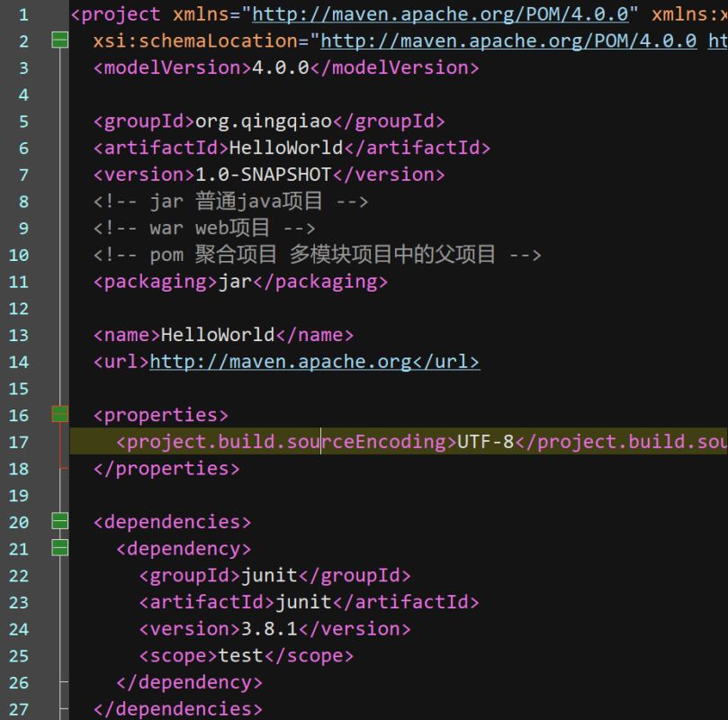
Task: Click the closing properties tag
Action: pos(166,469)
